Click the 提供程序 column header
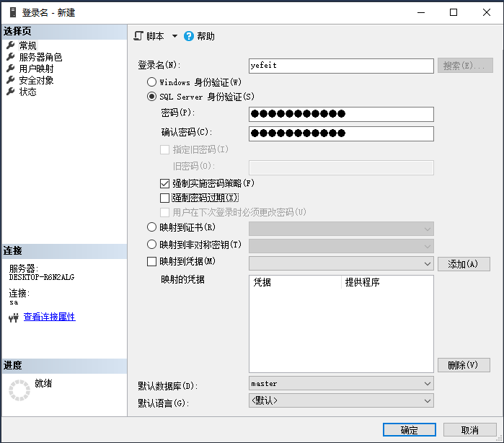The height and width of the screenshot is (443, 504). pyautogui.click(x=387, y=282)
